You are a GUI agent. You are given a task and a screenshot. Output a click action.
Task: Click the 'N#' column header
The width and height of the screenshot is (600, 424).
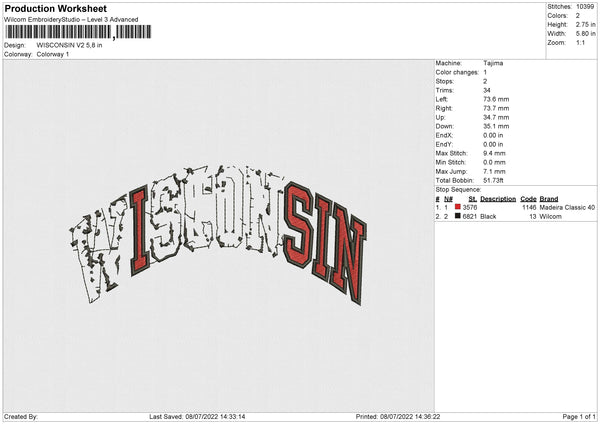pyautogui.click(x=448, y=199)
